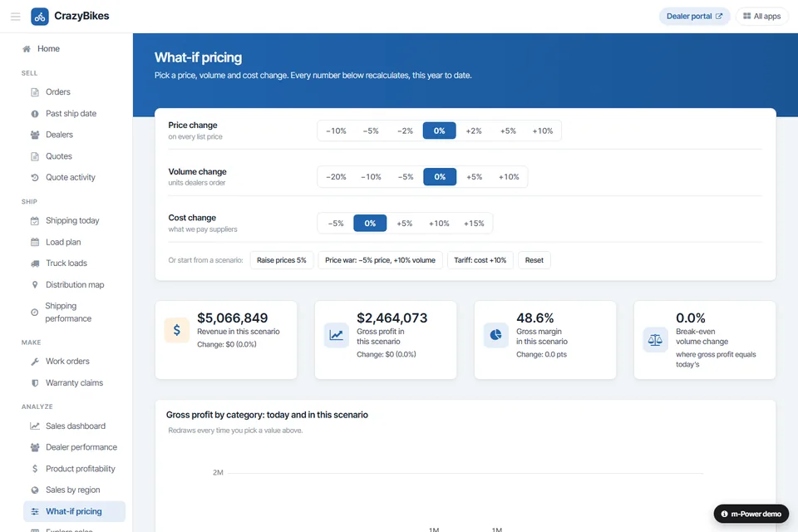Click the Sales by region globe icon
The width and height of the screenshot is (798, 532).
tap(35, 490)
